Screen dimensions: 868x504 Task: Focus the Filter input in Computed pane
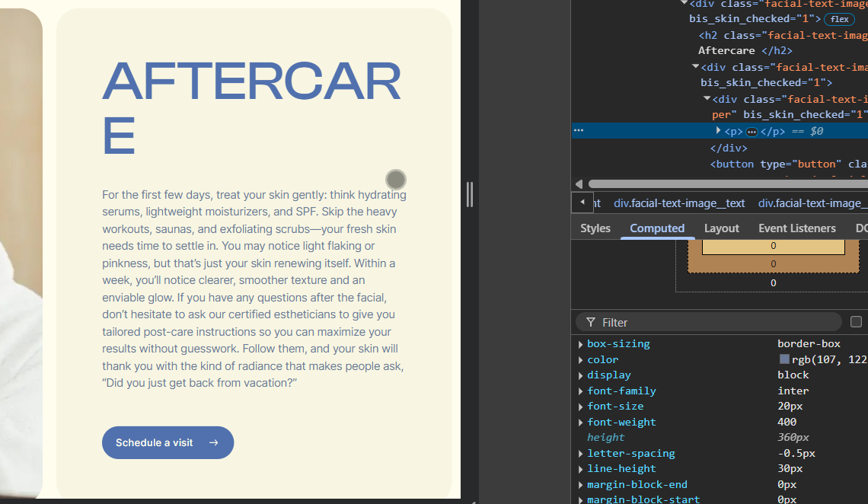[x=716, y=322]
